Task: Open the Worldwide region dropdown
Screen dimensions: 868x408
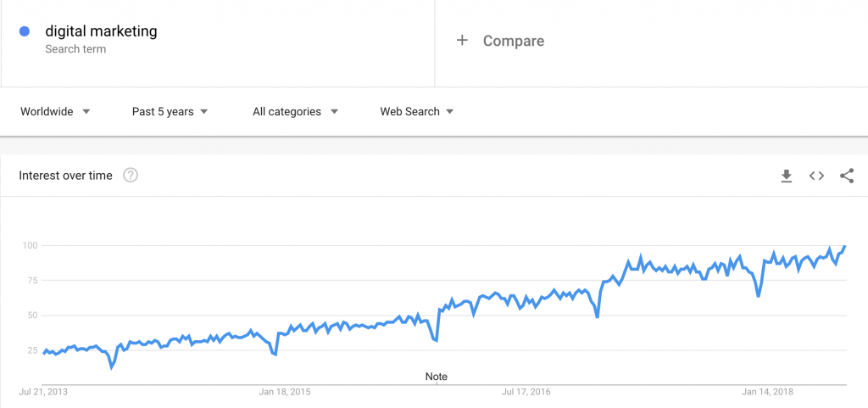Action: (55, 111)
